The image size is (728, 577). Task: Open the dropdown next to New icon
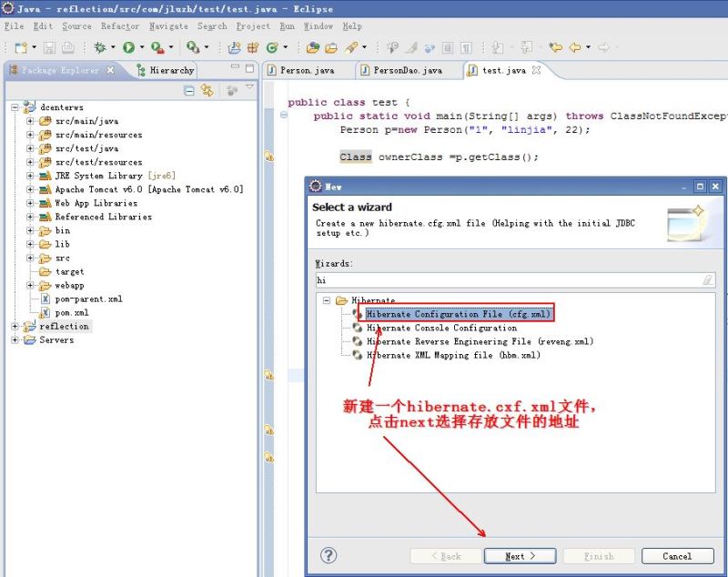click(34, 47)
